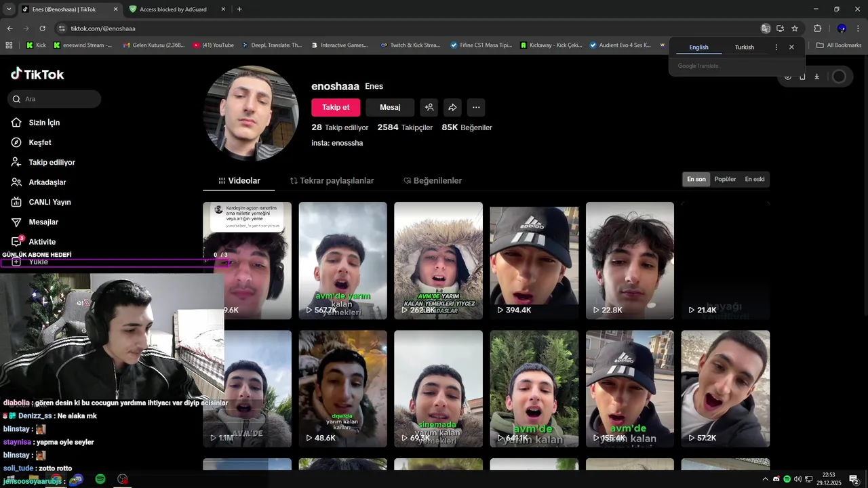Open the Chrome apps grid bookmark icon
This screenshot has width=868, height=488.
(x=9, y=45)
